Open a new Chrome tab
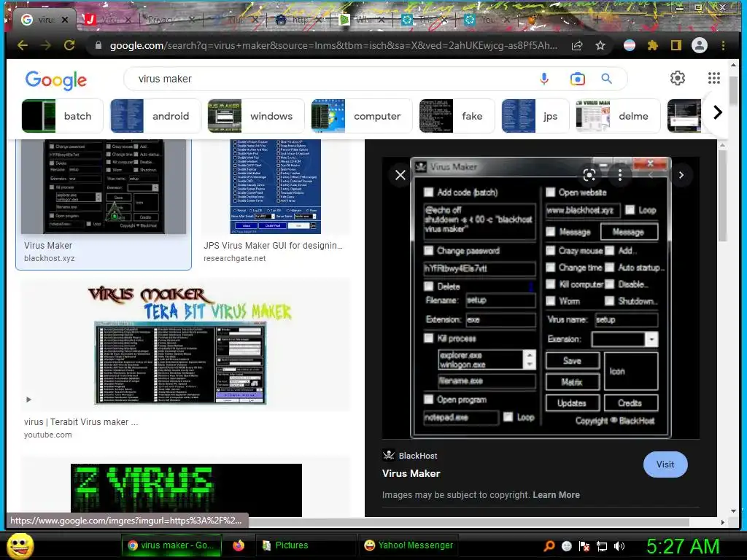747x560 pixels. (x=597, y=20)
